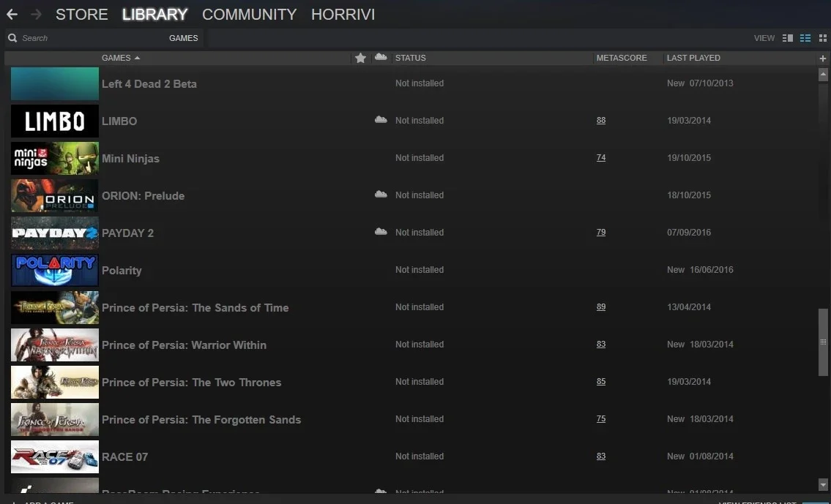Select The Two Thrones thumbnail
The height and width of the screenshot is (504, 831).
55,383
